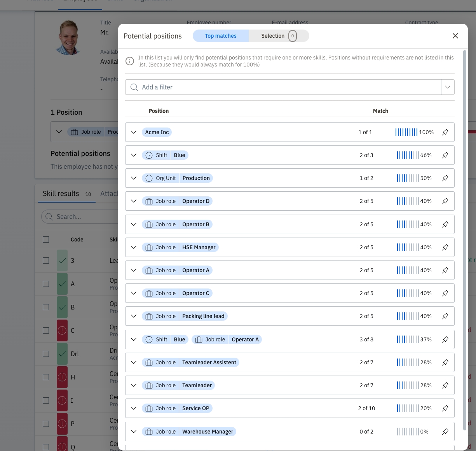Pin the Service OP job role

coord(445,408)
